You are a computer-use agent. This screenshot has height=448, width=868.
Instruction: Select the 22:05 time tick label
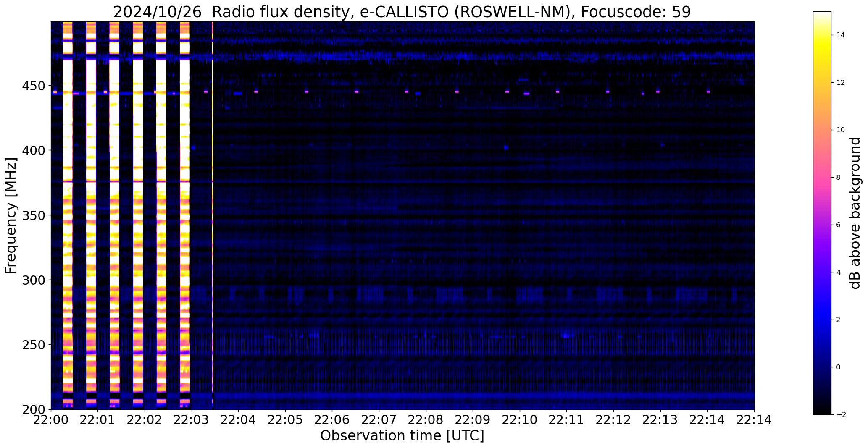click(x=286, y=420)
